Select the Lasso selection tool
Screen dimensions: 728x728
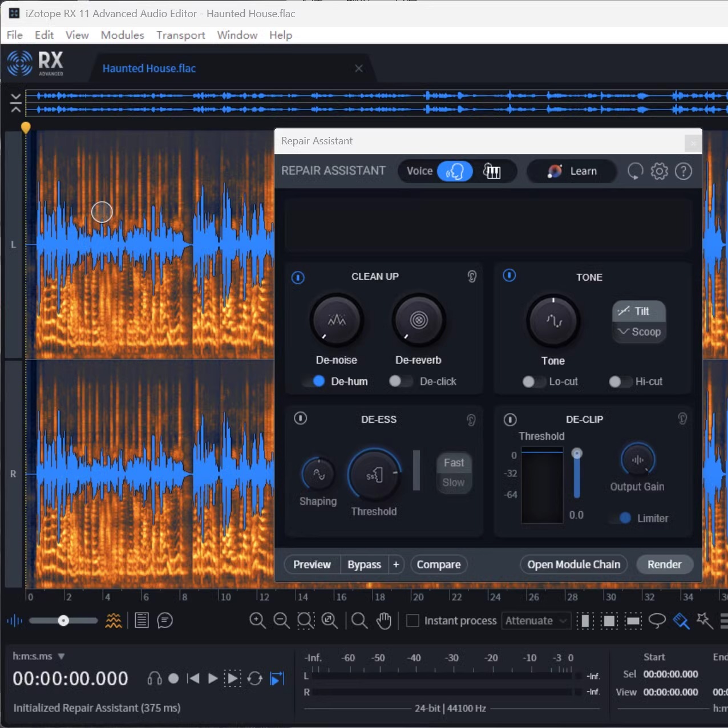657,621
